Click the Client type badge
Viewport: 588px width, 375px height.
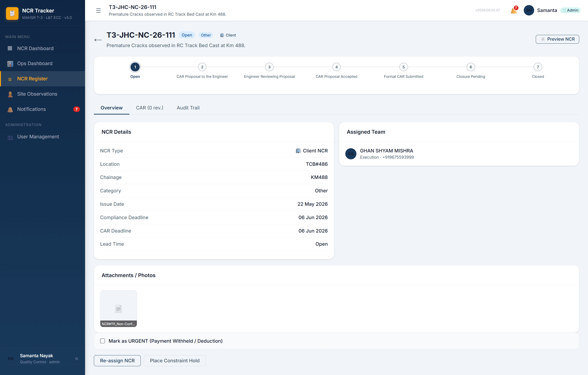228,35
